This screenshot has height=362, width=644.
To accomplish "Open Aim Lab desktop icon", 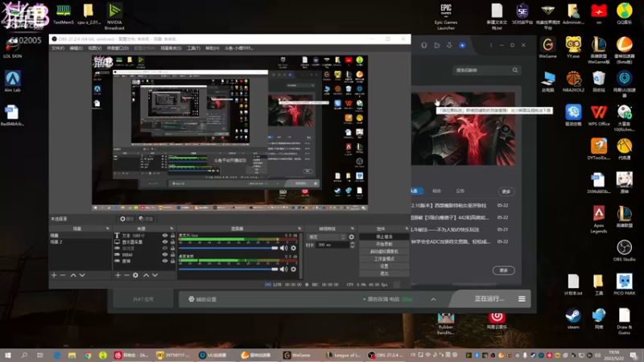I will (x=12, y=81).
